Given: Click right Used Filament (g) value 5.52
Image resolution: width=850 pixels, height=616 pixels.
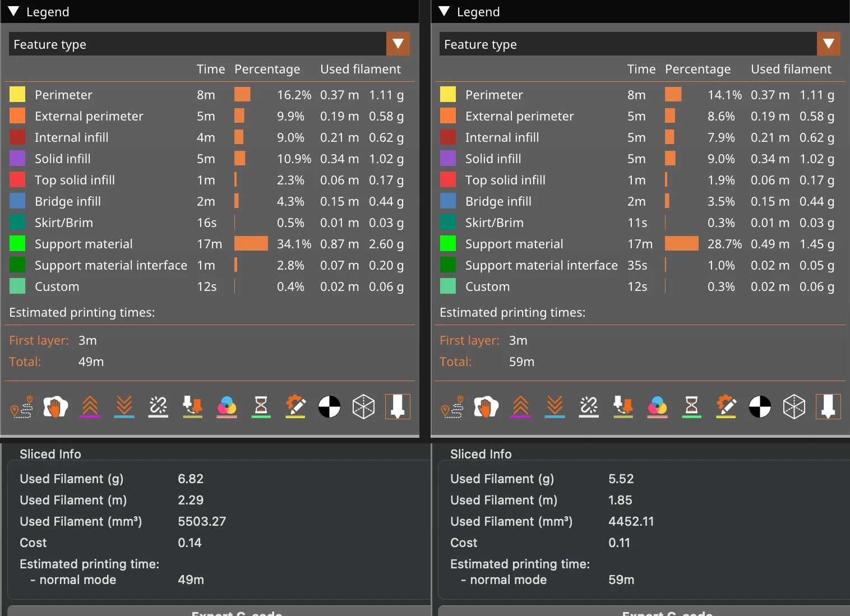Looking at the screenshot, I should tap(621, 479).
